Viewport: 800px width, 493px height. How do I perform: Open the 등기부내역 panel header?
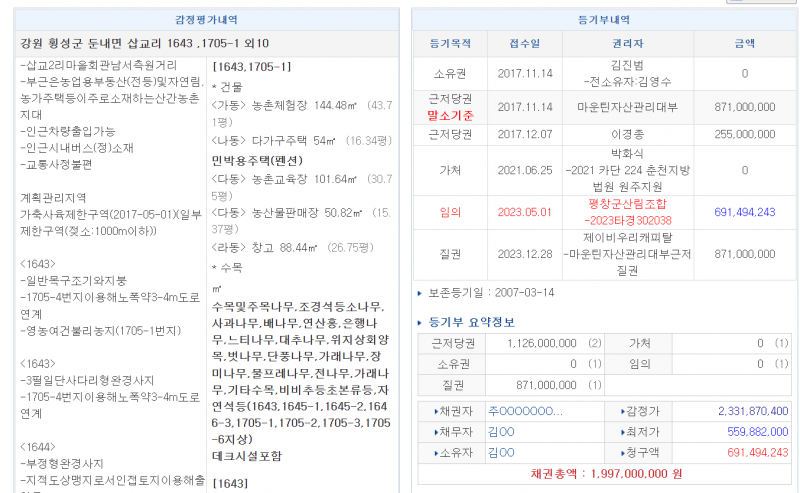tap(604, 18)
